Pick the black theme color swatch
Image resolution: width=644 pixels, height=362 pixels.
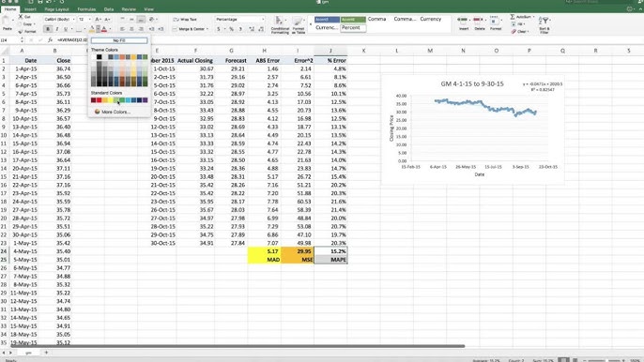[x=99, y=57]
